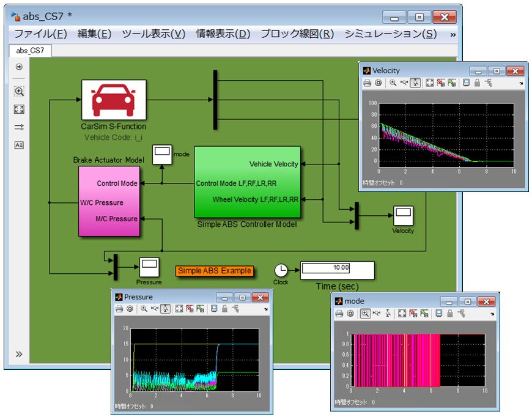Click the toolbar overflow arrow in the Velocity scope

pos(521,83)
